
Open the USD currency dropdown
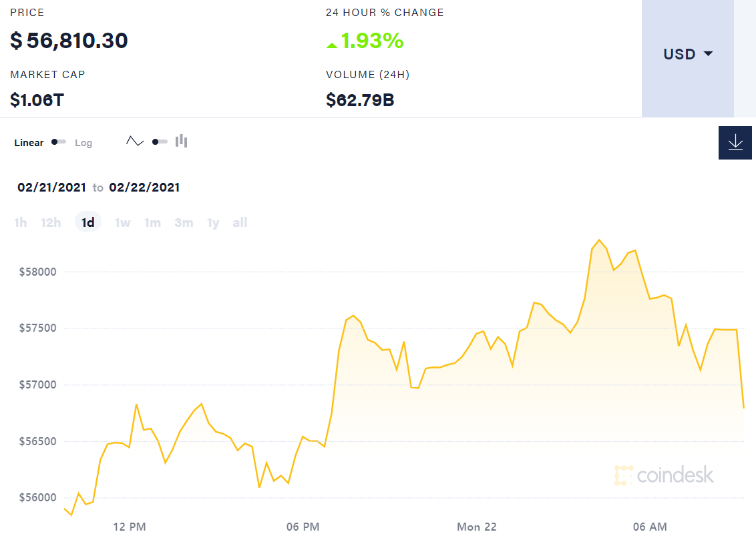688,54
